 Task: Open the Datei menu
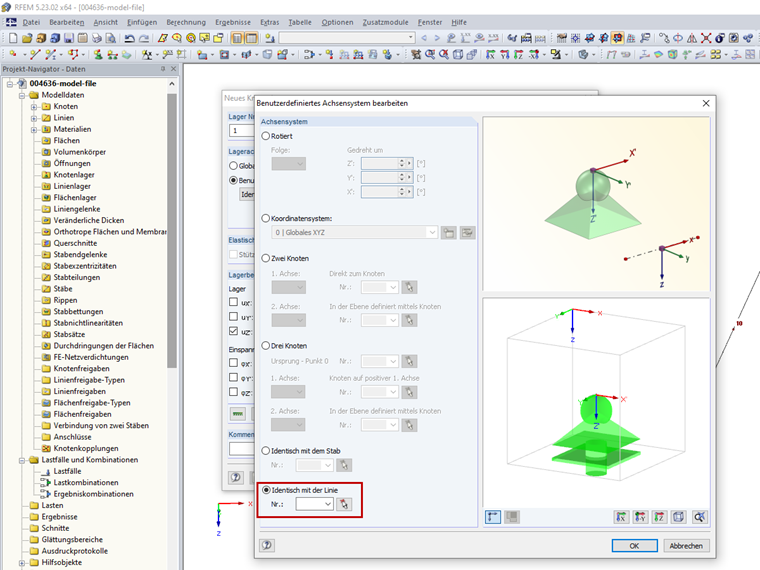pos(31,22)
